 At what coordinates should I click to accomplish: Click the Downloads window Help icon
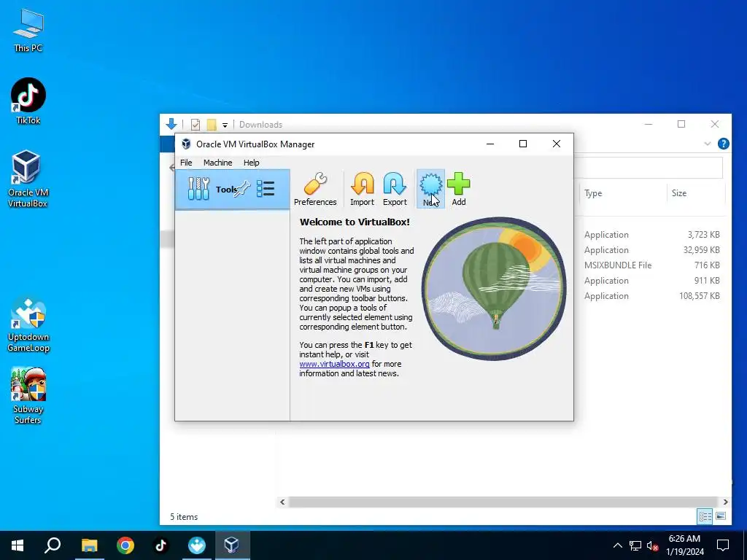click(723, 144)
